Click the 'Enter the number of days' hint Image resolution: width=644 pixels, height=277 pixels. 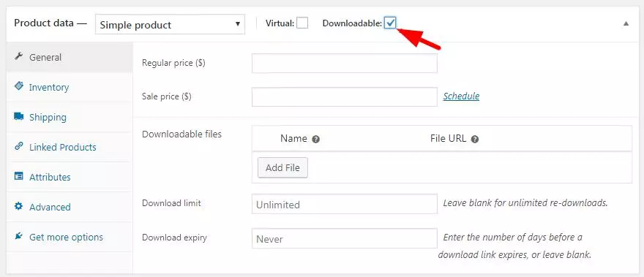click(x=514, y=246)
